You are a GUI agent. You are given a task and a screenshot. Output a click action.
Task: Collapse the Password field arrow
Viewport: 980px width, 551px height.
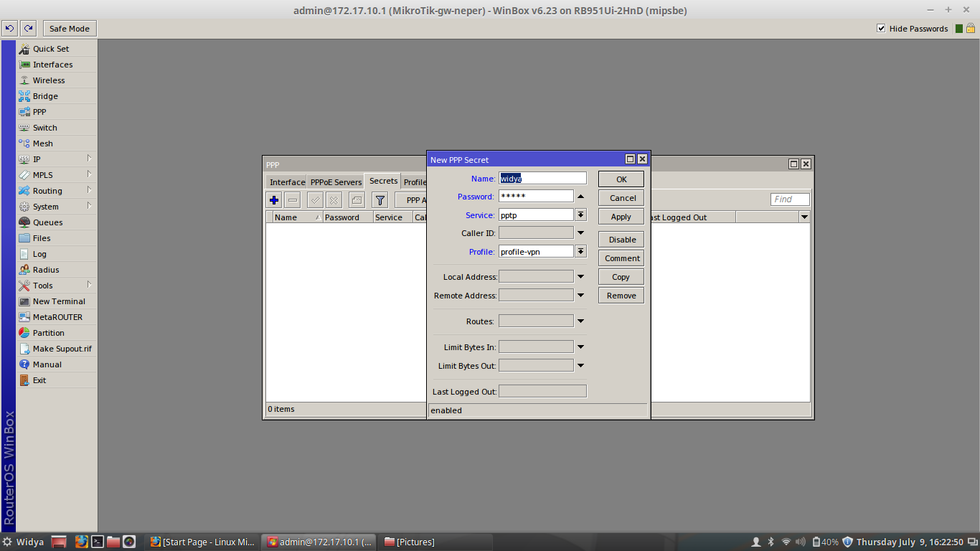(x=581, y=197)
